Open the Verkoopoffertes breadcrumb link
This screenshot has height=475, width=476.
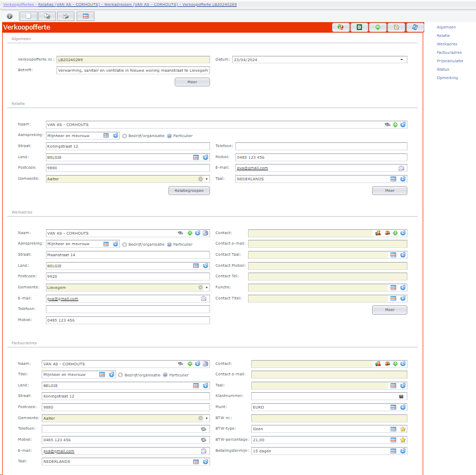(x=18, y=5)
